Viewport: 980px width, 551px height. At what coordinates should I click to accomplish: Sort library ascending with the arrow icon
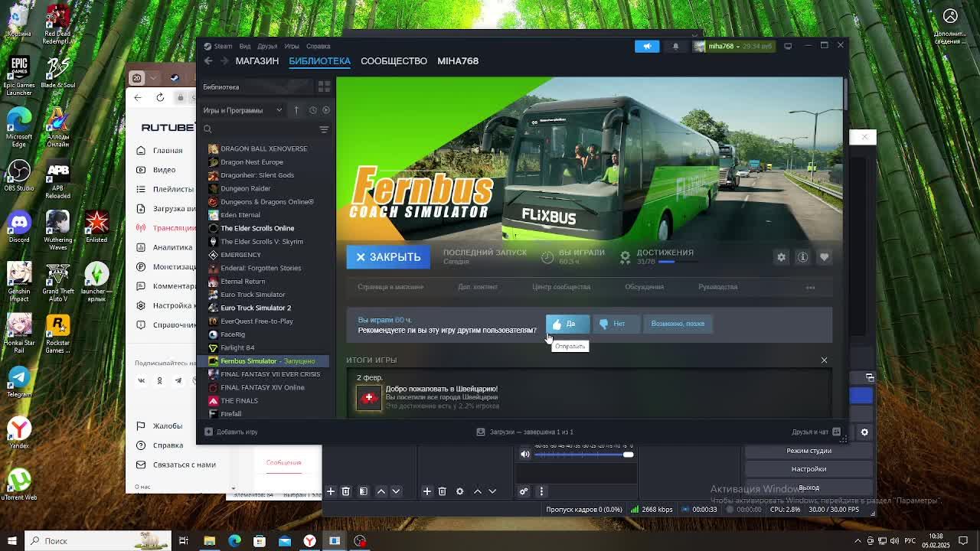coord(296,110)
